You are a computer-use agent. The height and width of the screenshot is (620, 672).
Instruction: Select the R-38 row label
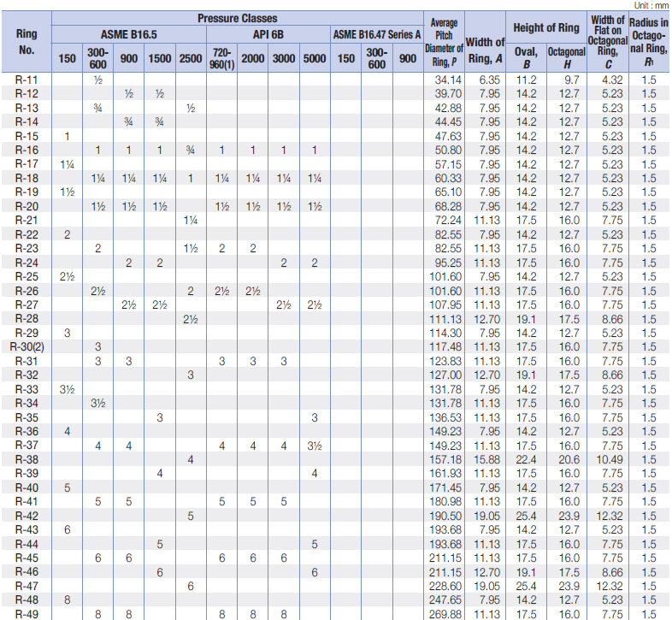tap(27, 459)
